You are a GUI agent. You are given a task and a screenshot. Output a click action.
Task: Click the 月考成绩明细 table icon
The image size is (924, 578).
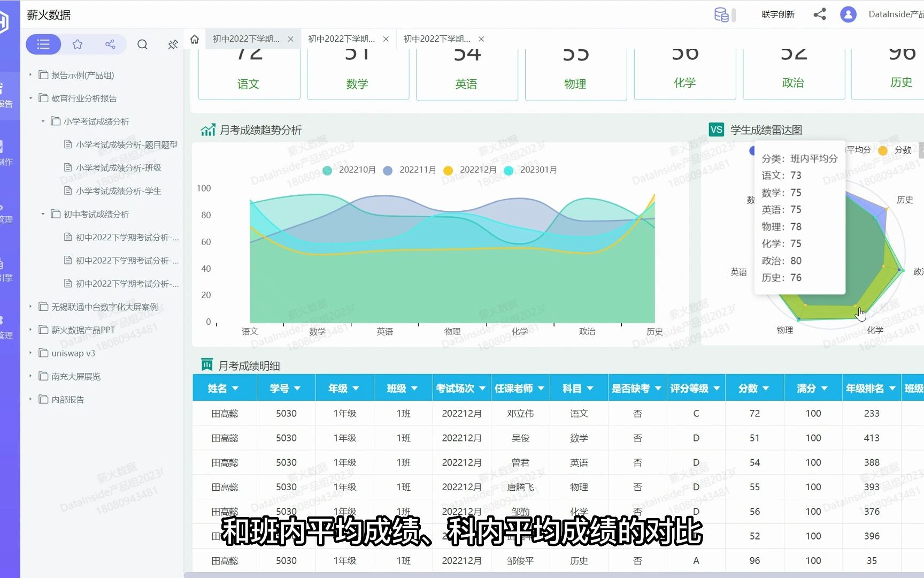point(207,365)
